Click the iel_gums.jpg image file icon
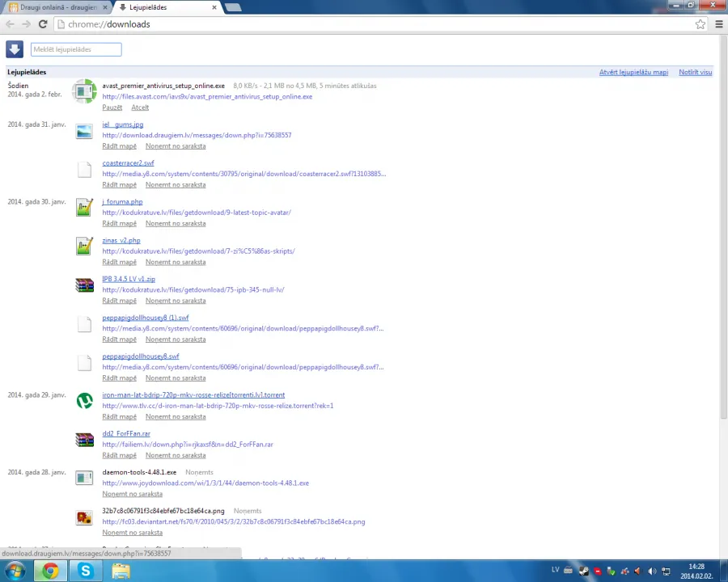The width and height of the screenshot is (728, 582). (84, 131)
